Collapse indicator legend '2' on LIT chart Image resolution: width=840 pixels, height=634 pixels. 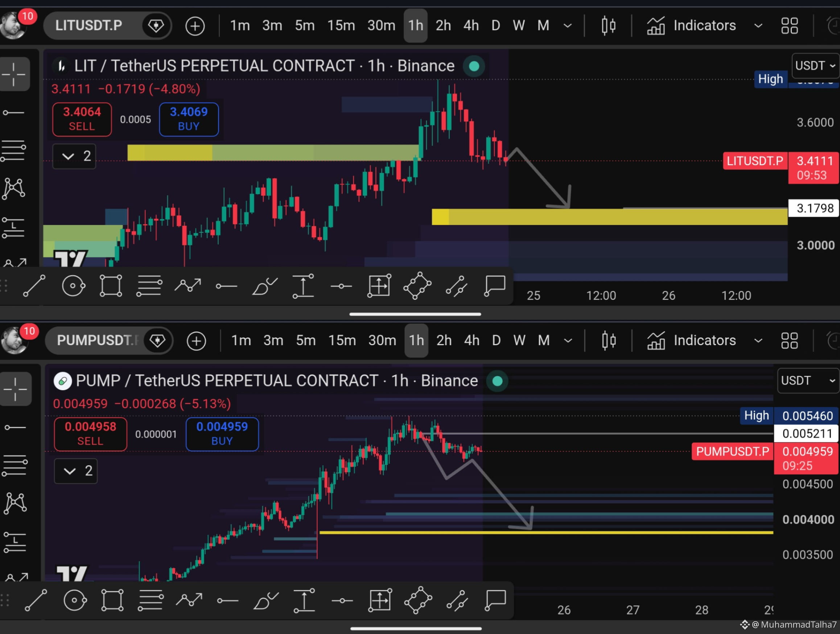click(74, 156)
